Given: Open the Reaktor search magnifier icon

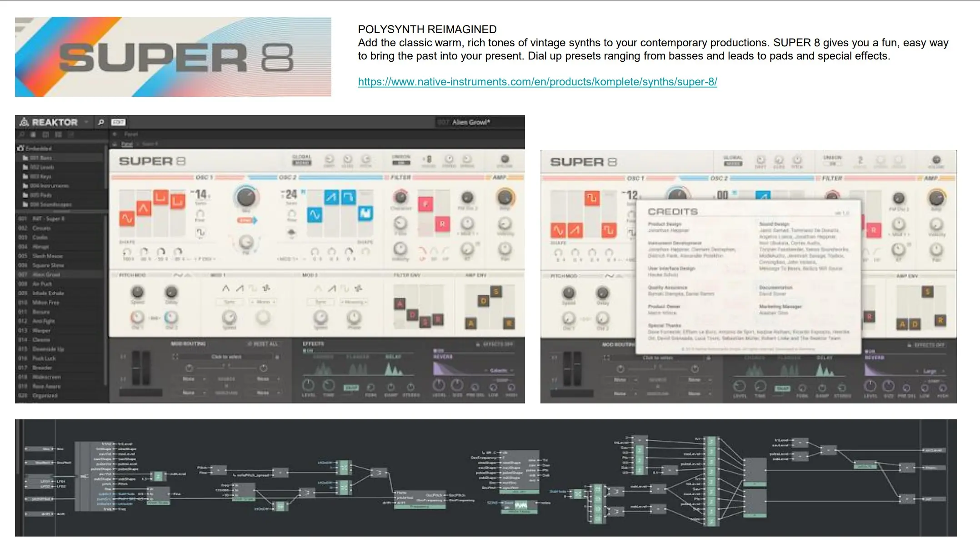Looking at the screenshot, I should [x=101, y=122].
